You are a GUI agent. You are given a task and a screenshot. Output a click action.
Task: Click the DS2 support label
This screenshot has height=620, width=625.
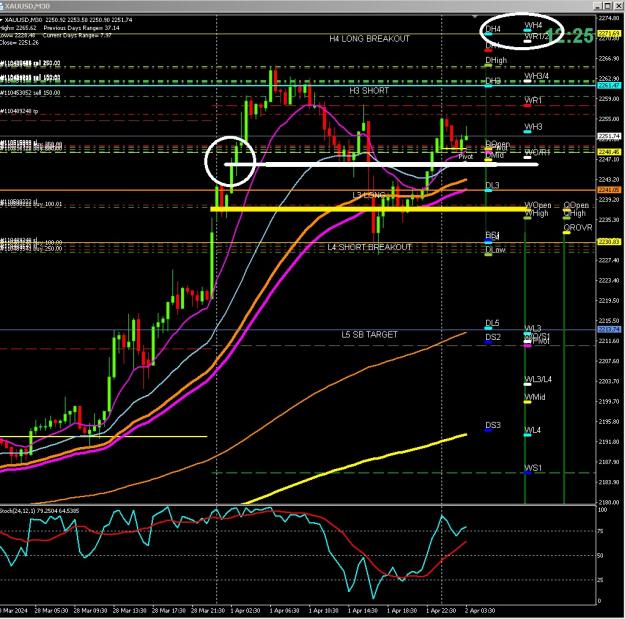[493, 337]
